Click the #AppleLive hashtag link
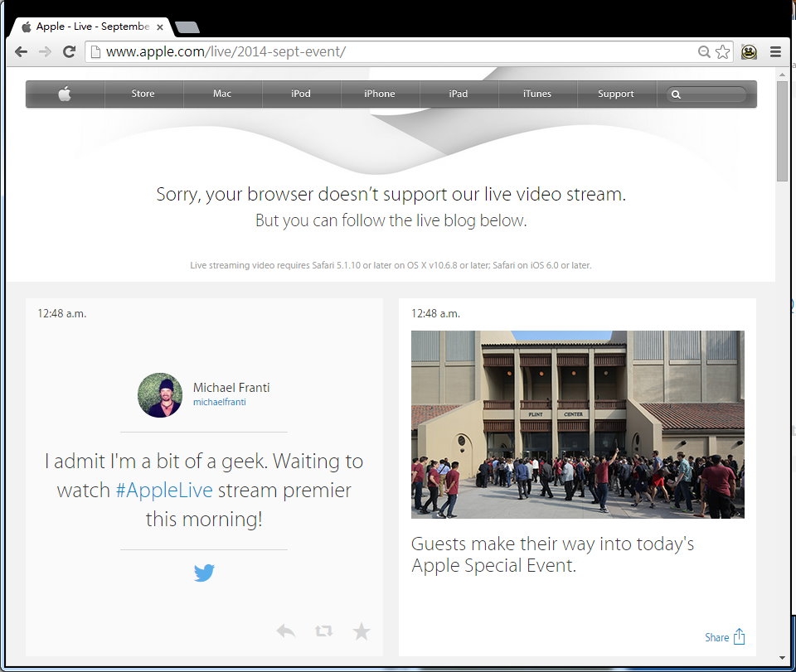Image resolution: width=796 pixels, height=672 pixels. click(164, 491)
